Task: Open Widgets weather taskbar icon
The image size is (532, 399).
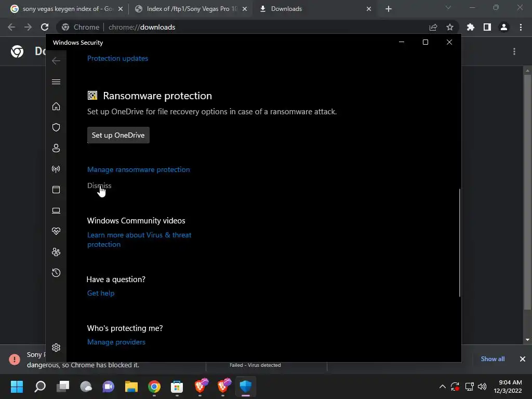Action: (86, 387)
